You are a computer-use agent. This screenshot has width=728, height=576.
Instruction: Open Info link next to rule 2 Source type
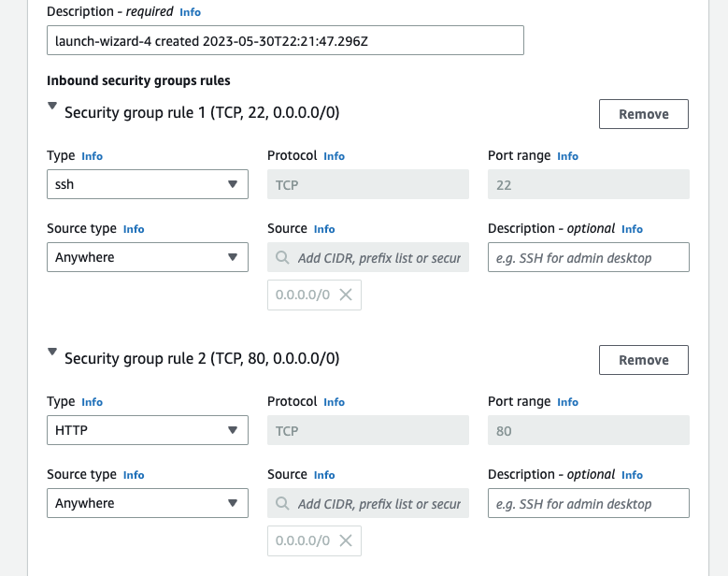[x=134, y=475]
